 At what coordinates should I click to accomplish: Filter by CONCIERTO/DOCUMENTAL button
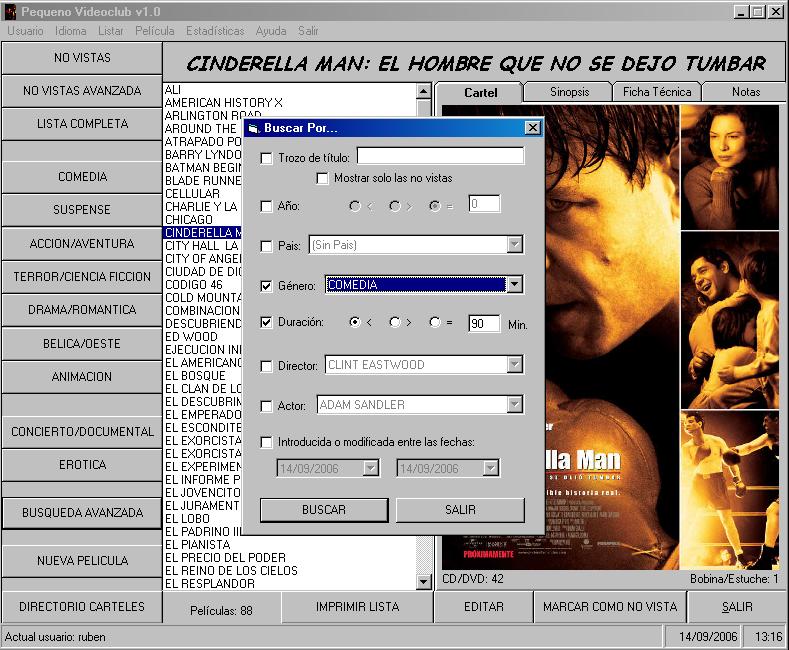click(82, 432)
